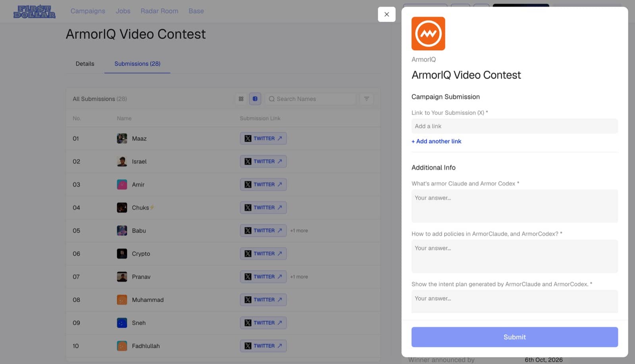Expand '+1 more' links in Pranav's row

(299, 277)
